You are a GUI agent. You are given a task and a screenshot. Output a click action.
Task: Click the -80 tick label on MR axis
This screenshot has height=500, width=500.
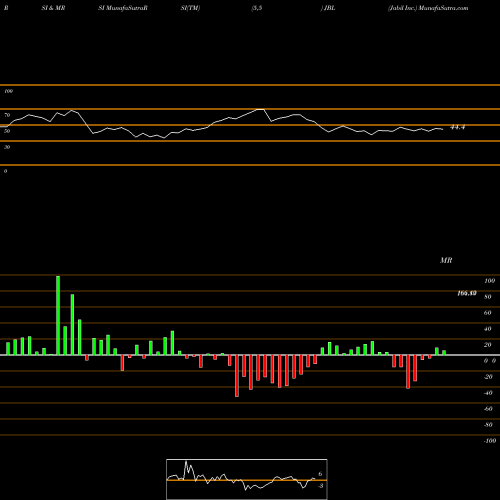point(488,425)
